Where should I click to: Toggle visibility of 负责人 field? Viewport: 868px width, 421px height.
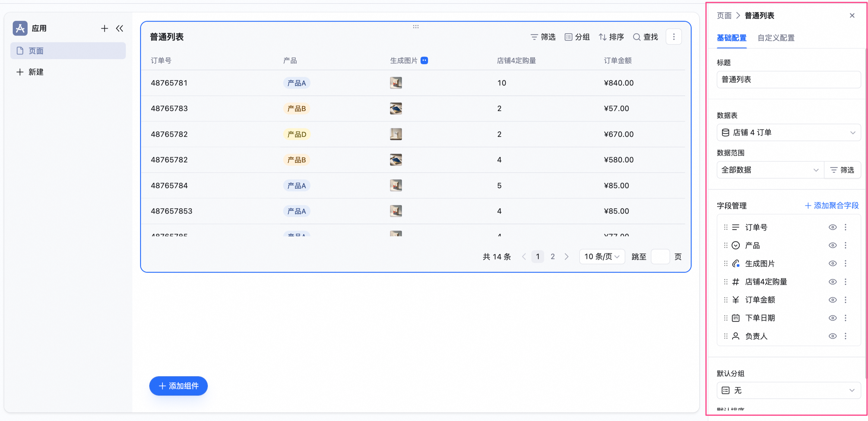click(x=833, y=336)
